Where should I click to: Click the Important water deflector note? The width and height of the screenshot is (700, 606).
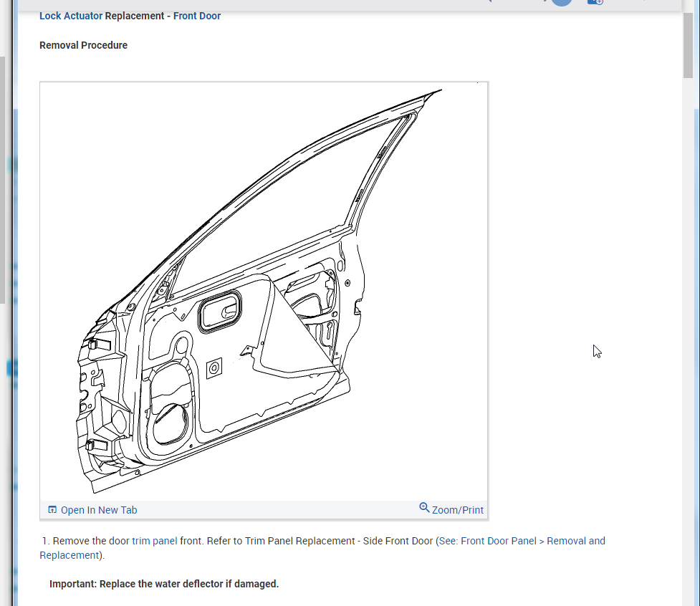[164, 584]
